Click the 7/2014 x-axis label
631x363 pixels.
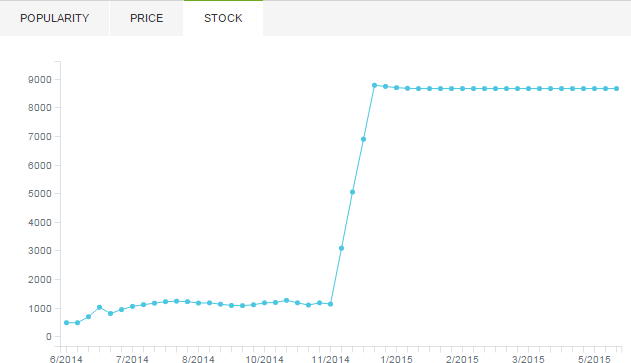pyautogui.click(x=132, y=359)
